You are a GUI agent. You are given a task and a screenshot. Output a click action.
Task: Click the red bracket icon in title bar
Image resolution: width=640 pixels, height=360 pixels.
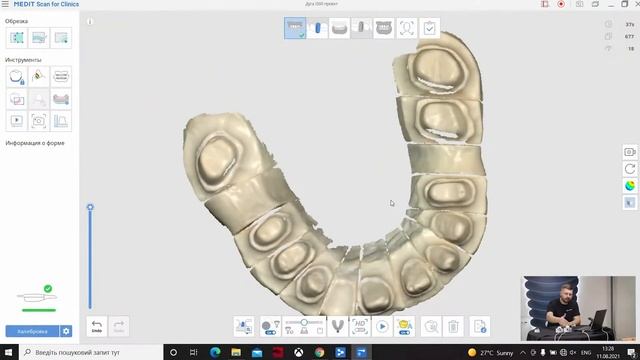coord(544,4)
